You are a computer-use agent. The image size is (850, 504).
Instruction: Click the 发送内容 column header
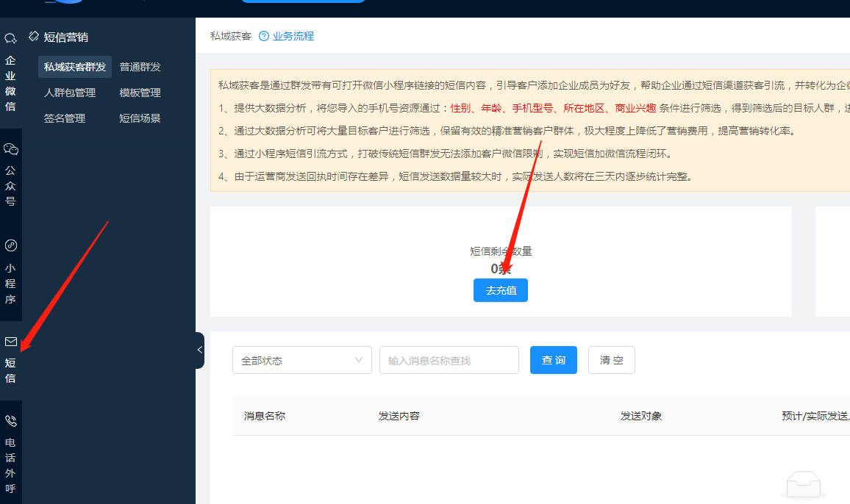pos(399,416)
